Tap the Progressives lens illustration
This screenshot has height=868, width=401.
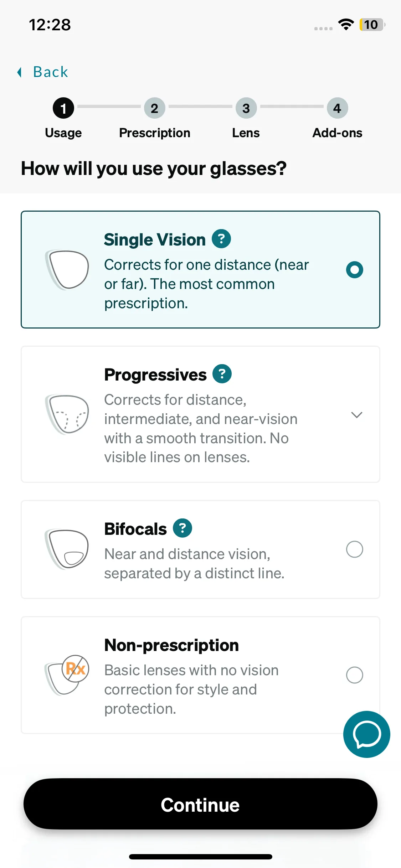coord(67,414)
